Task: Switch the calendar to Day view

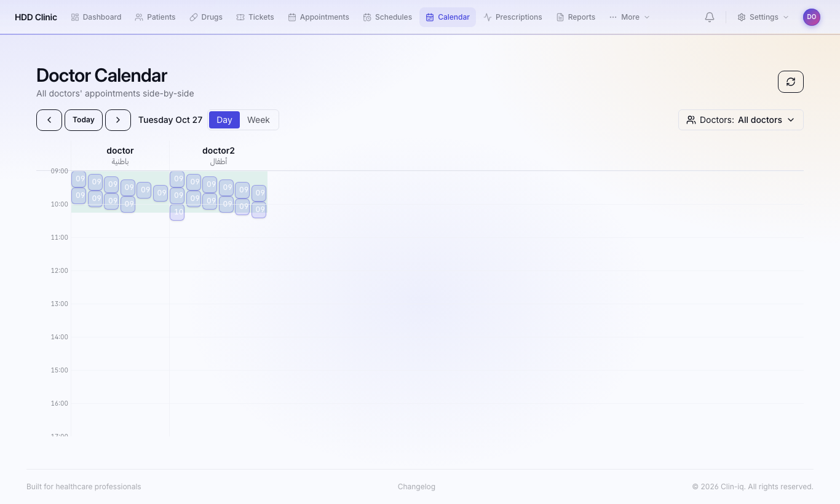Action: 224,120
